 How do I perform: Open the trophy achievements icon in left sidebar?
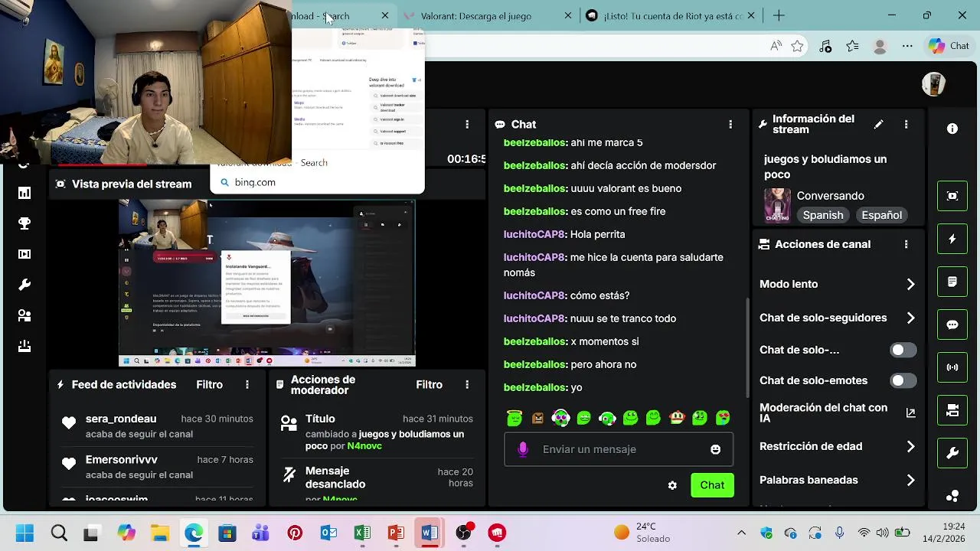tap(24, 223)
